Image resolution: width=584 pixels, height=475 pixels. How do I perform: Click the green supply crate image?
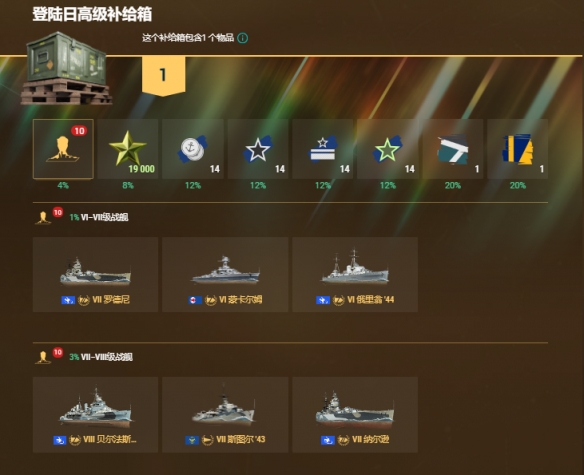66,68
